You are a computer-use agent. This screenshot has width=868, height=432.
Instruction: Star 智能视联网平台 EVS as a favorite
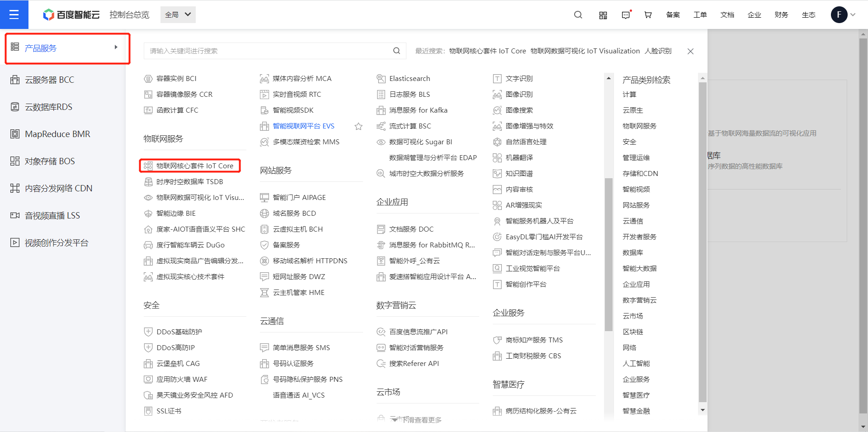pos(359,126)
